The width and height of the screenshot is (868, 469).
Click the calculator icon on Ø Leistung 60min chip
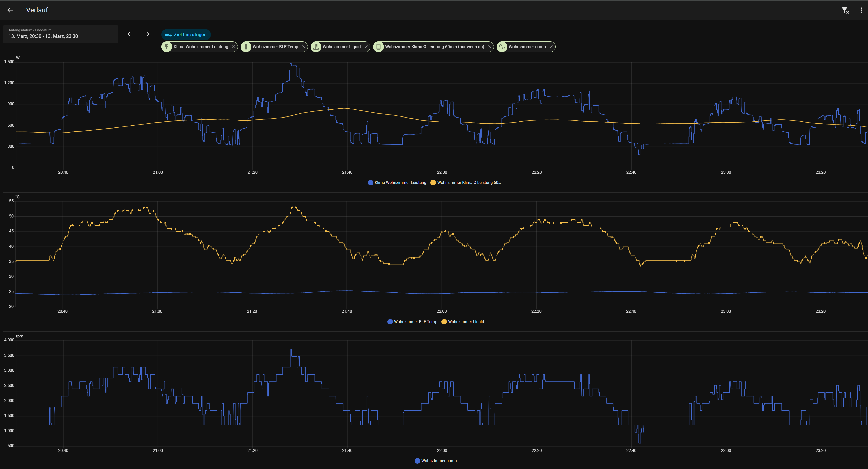pos(378,47)
